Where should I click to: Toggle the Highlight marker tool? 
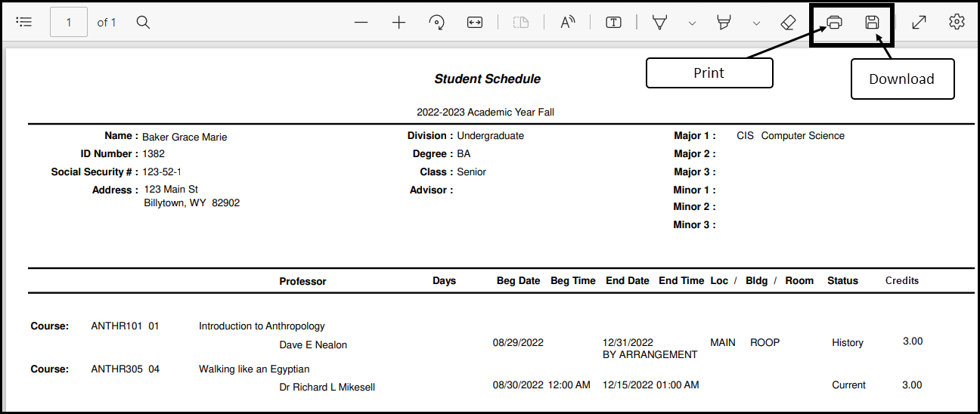tap(724, 23)
